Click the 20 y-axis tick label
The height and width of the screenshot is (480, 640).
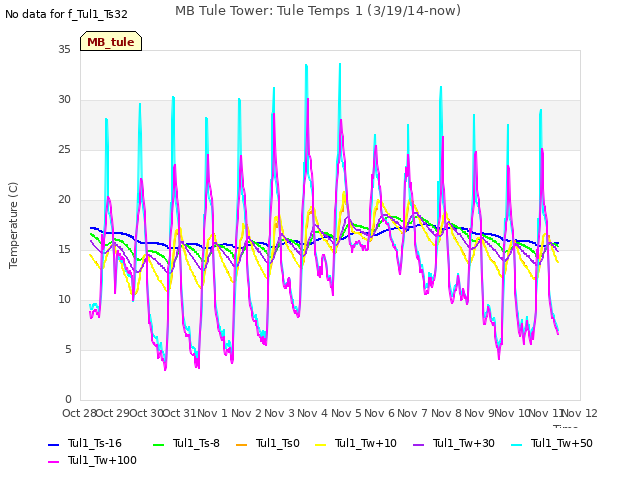64,200
